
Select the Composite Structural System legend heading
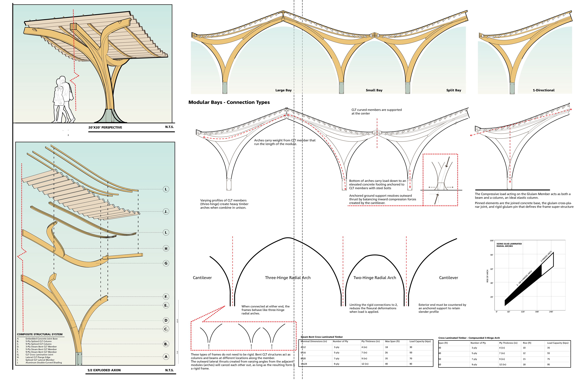(x=40, y=334)
